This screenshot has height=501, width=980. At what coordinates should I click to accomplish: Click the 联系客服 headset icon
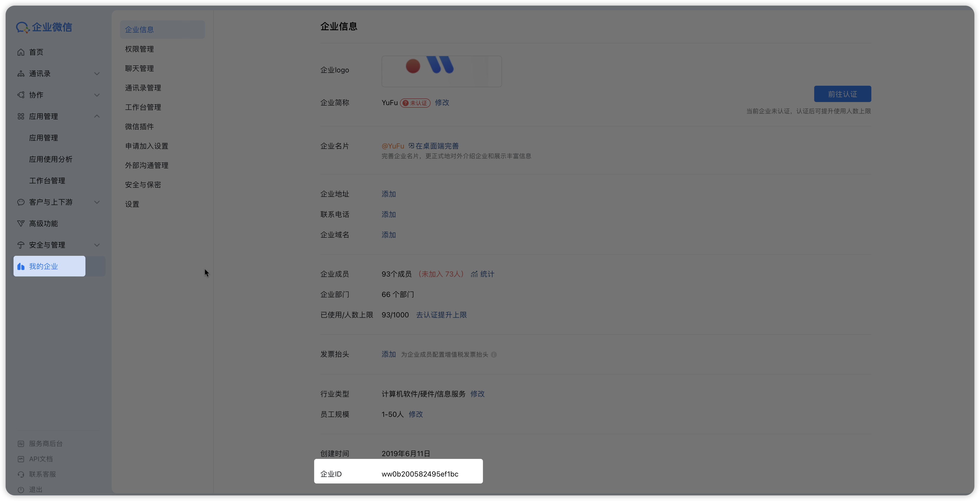pyautogui.click(x=21, y=474)
